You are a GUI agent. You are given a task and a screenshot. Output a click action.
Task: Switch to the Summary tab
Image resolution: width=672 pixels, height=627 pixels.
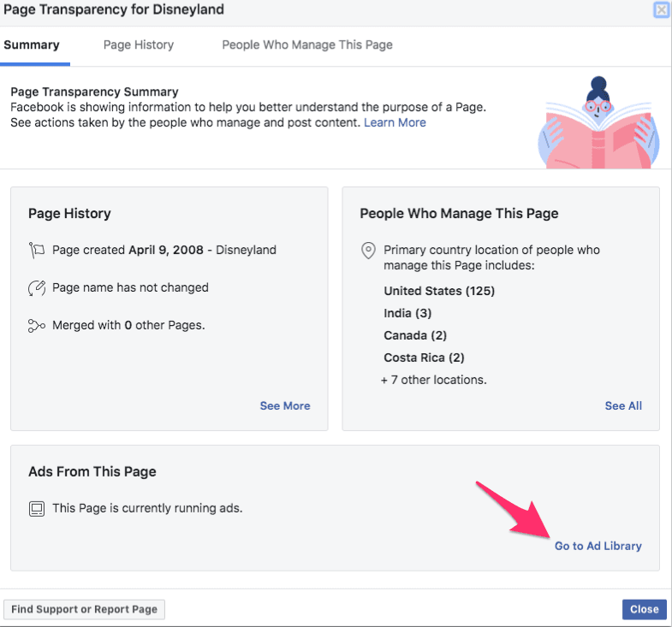click(32, 44)
